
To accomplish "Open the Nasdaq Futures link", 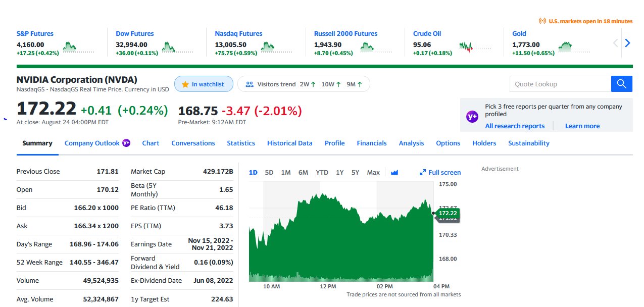I will coord(238,34).
